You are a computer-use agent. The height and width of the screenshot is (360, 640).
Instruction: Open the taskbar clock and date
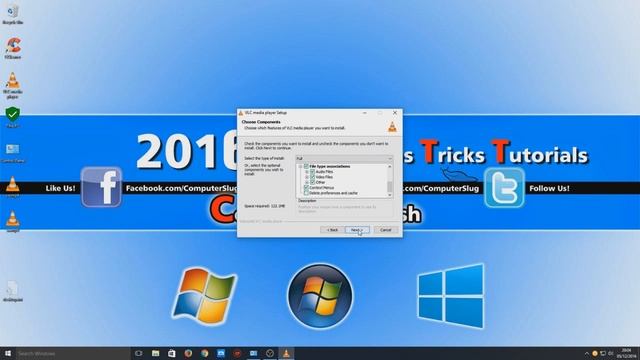pyautogui.click(x=626, y=353)
